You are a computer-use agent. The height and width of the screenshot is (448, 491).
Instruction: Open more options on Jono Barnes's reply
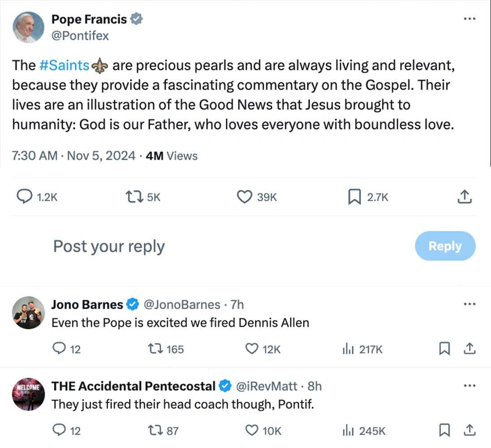coord(469,304)
